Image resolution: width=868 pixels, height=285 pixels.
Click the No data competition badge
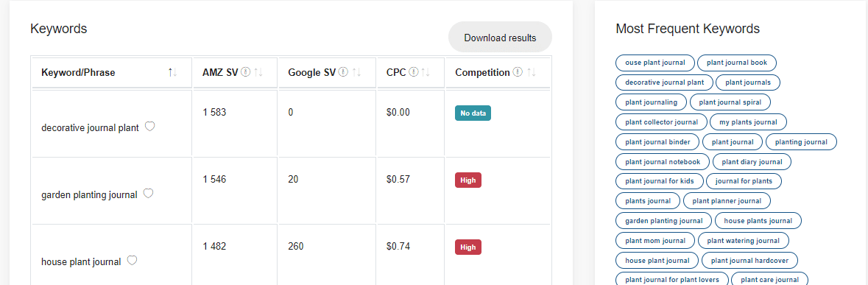coord(473,113)
